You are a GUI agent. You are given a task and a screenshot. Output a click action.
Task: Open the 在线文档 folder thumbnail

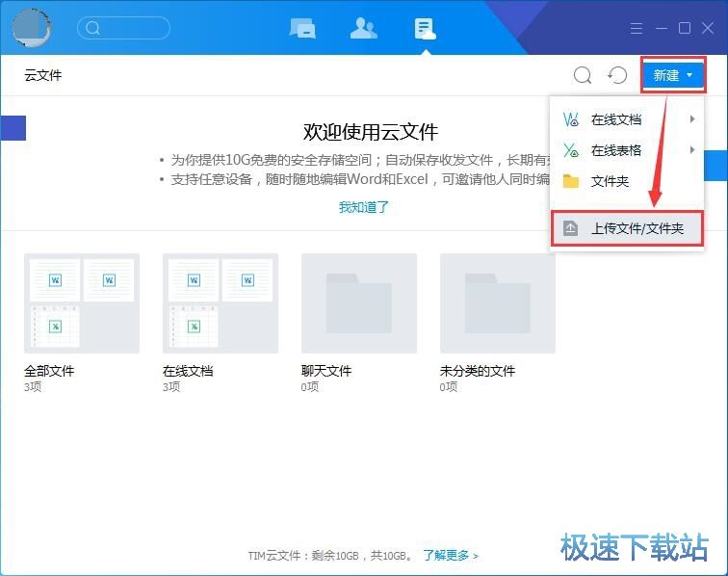click(x=221, y=303)
